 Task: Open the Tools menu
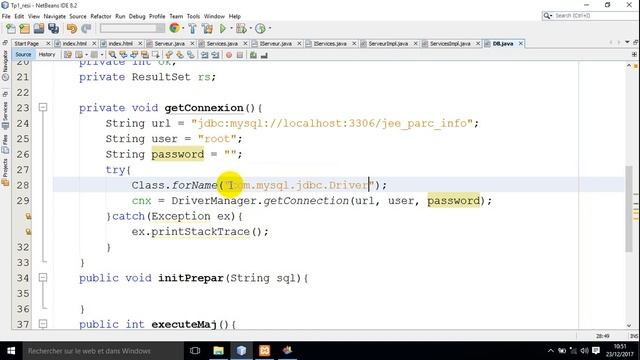[x=193, y=16]
